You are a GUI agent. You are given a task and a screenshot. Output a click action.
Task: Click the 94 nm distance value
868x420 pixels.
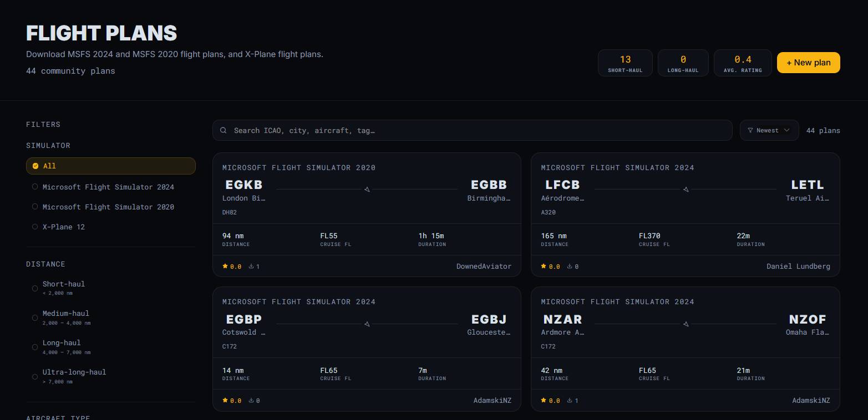pyautogui.click(x=233, y=235)
